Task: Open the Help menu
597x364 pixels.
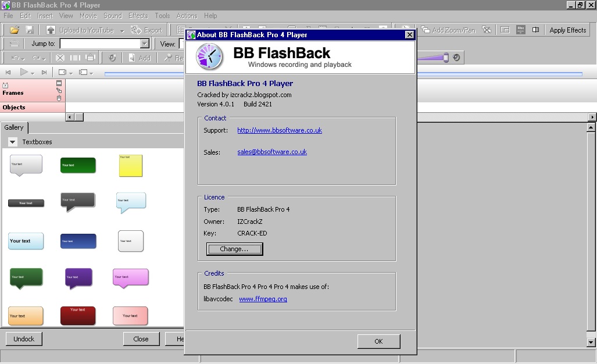Action: pos(210,16)
